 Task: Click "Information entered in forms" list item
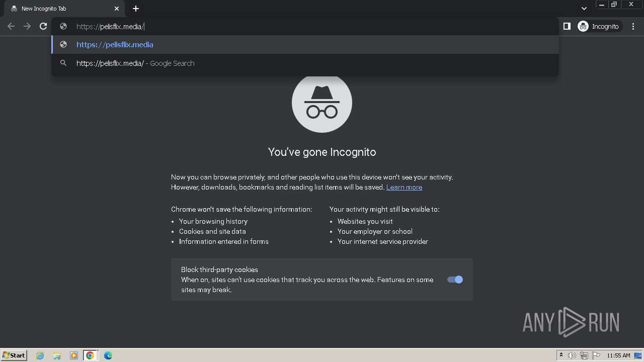(x=224, y=241)
